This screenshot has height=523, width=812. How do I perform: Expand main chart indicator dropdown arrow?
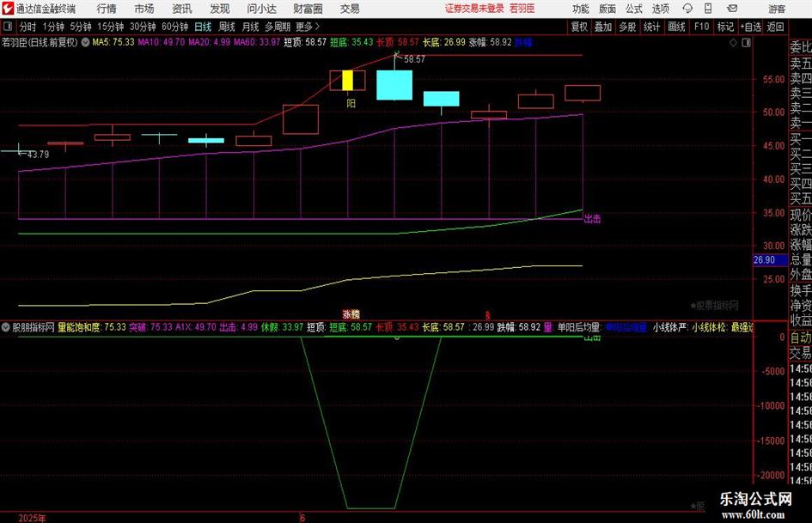(85, 42)
